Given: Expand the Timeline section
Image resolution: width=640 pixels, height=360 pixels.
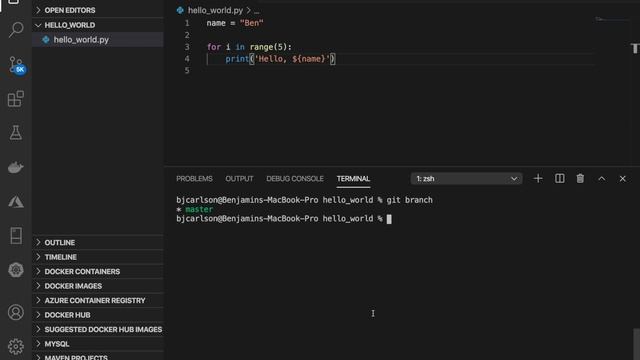Looking at the screenshot, I should [98, 257].
